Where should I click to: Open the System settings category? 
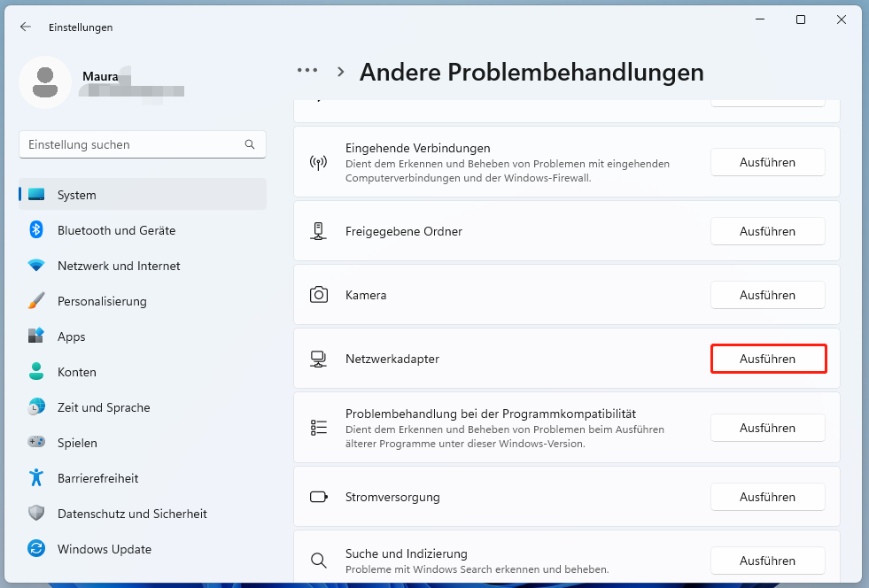click(143, 195)
